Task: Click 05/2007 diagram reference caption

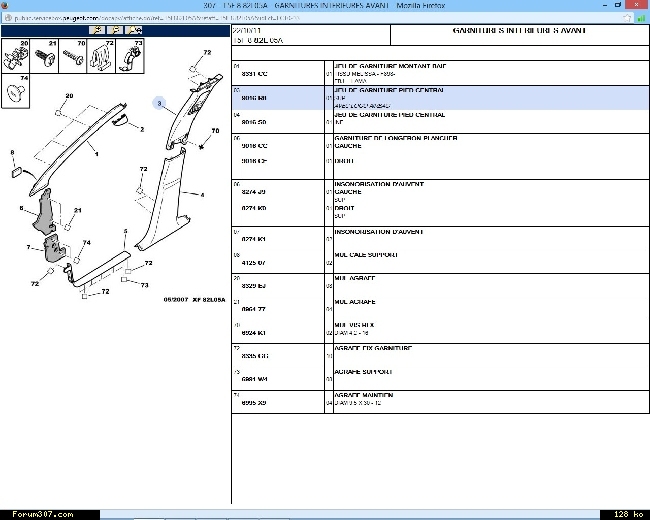Action: 194,299
